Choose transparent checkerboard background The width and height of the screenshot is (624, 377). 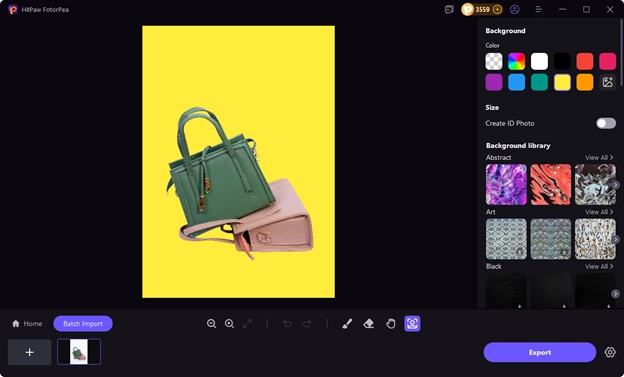[x=494, y=62]
